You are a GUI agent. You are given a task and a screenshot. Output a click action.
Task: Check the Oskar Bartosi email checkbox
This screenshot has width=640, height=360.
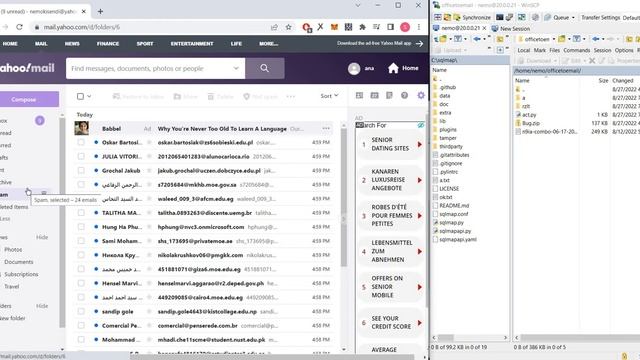click(x=81, y=142)
